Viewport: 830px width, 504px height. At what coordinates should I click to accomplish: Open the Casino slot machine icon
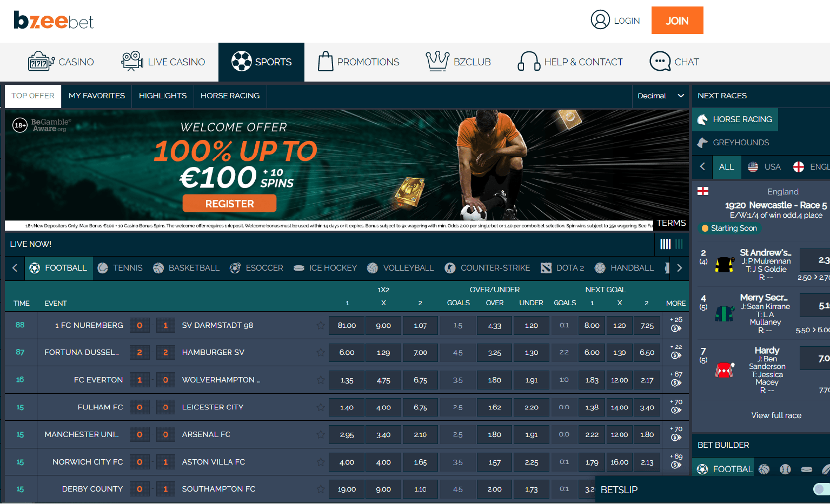[41, 62]
